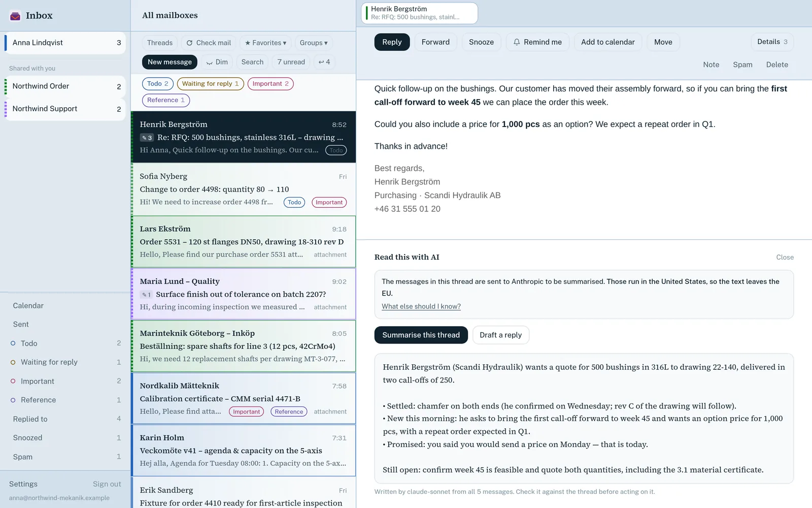Open the Henrik Bergström thread tab
The width and height of the screenshot is (812, 508).
pyautogui.click(x=420, y=13)
